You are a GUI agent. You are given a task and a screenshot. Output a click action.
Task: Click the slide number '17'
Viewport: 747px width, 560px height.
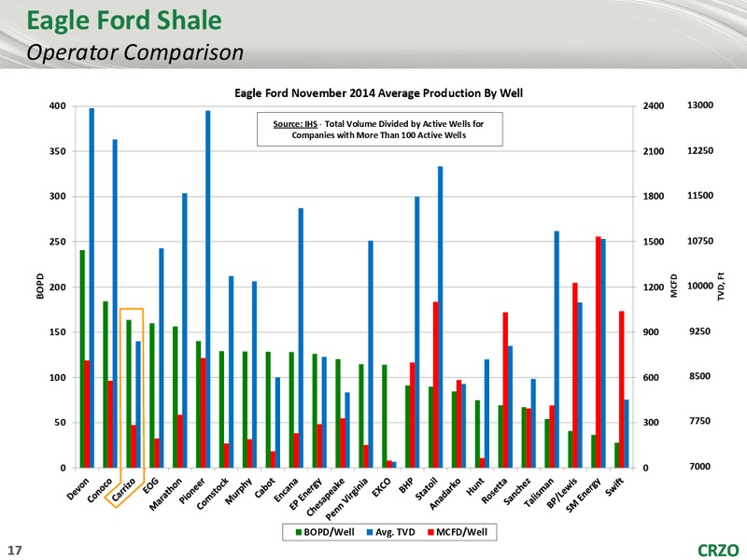coord(15,551)
